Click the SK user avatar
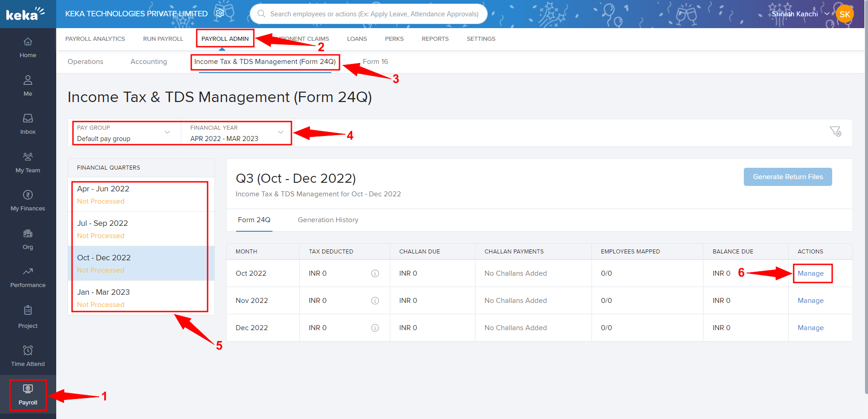 pyautogui.click(x=844, y=14)
